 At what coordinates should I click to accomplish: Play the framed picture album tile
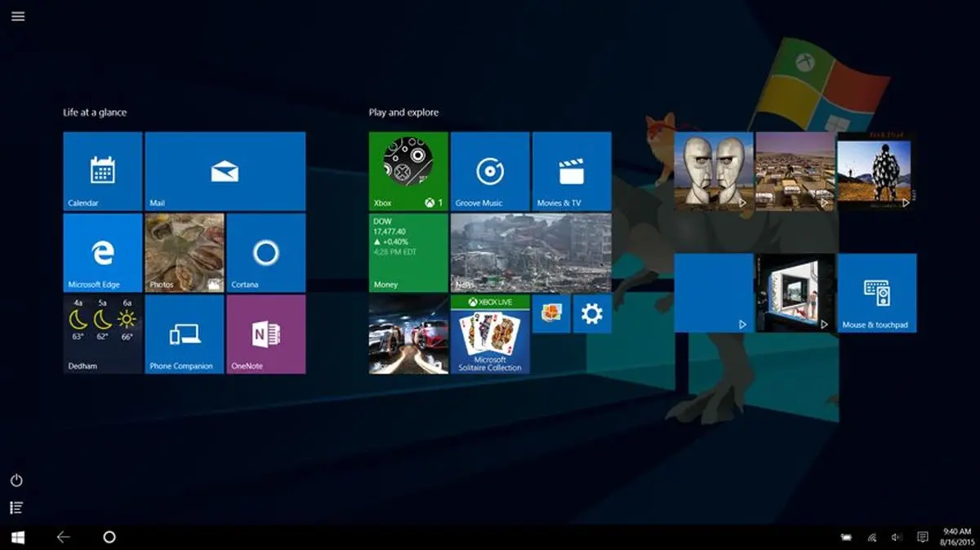(x=795, y=293)
